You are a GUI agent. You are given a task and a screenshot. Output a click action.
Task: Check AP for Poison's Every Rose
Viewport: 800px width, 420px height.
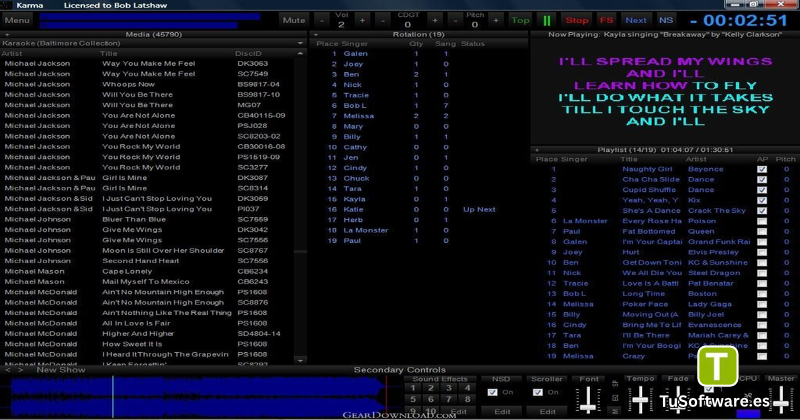coord(762,221)
